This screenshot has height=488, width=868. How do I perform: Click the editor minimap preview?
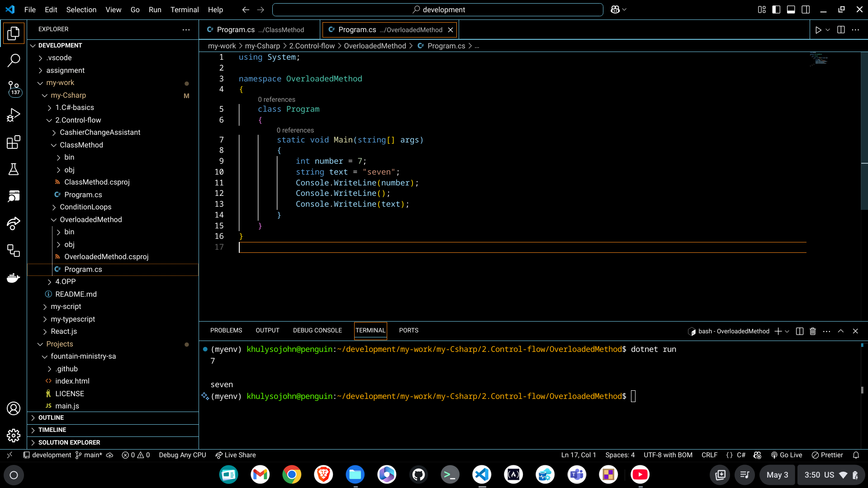tap(819, 59)
